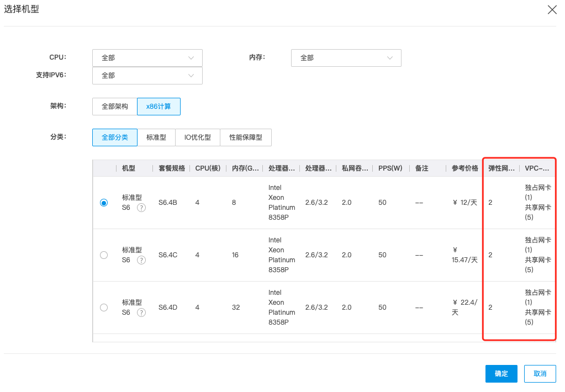Click the 取消 cancel button
Viewport: 565px width, 392px height.
pyautogui.click(x=540, y=374)
